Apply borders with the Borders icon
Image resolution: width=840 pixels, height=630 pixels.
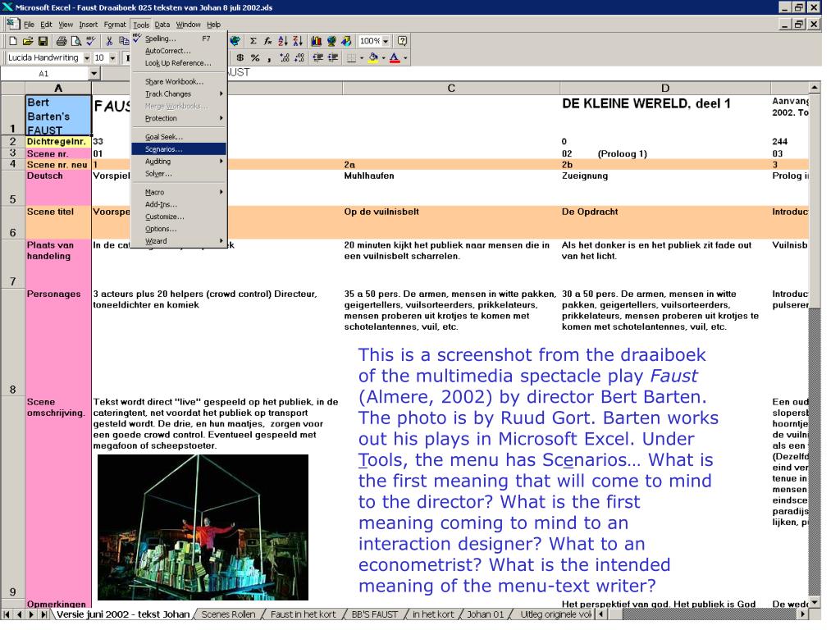pyautogui.click(x=351, y=58)
